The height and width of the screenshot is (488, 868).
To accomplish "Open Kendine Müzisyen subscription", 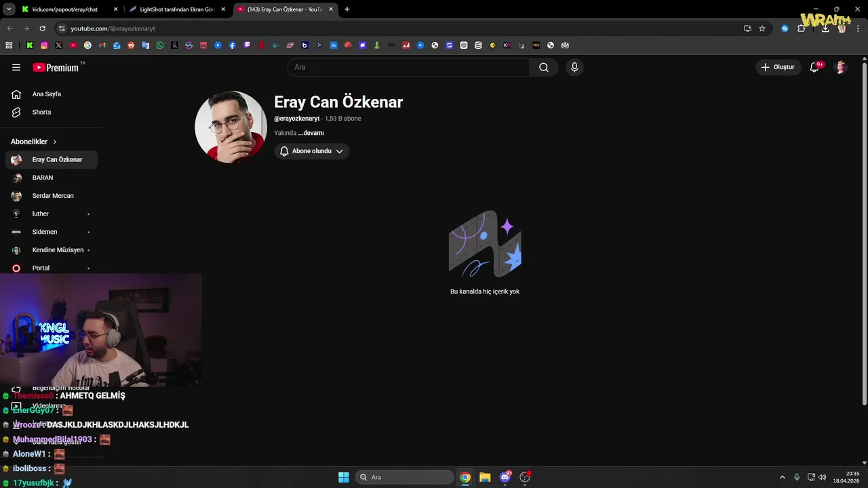I will click(52, 250).
